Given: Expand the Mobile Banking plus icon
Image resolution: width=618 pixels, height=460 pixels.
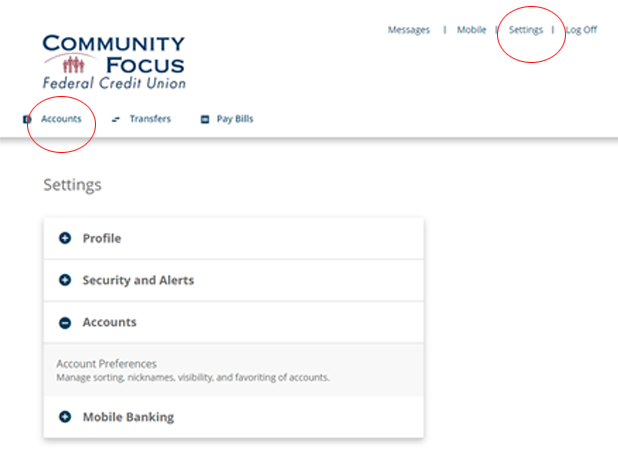Looking at the screenshot, I should point(65,417).
